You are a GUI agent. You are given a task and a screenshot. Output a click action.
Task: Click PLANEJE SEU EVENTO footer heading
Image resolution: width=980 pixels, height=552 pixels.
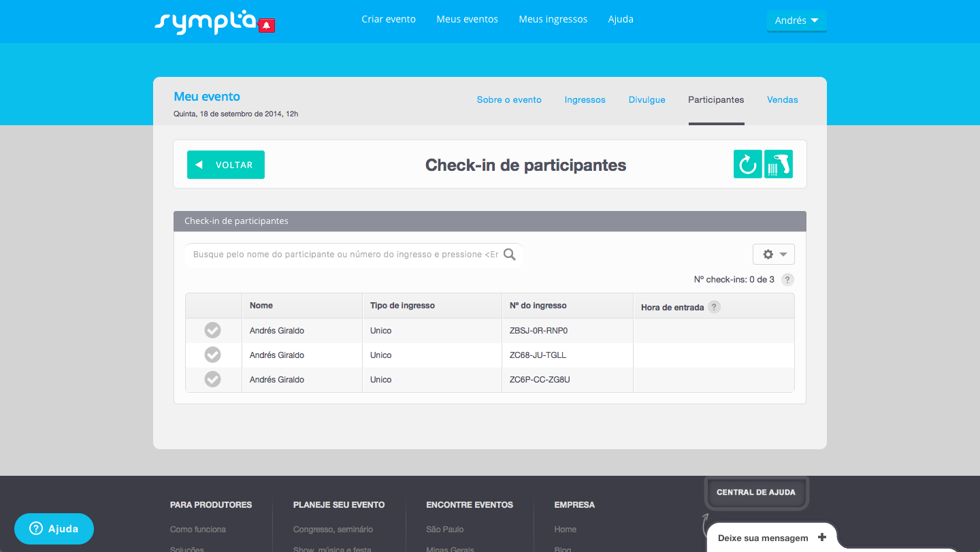point(339,505)
